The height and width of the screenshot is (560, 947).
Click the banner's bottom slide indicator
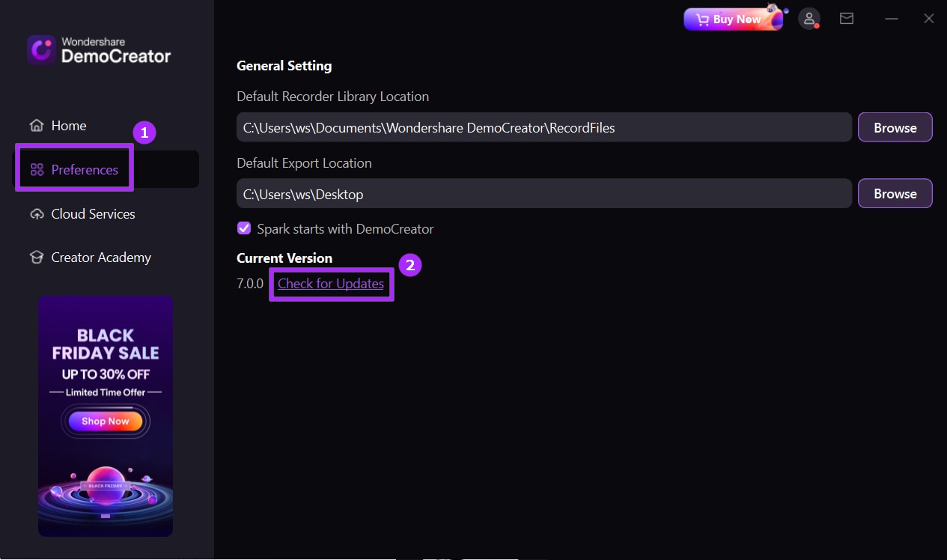(x=106, y=516)
